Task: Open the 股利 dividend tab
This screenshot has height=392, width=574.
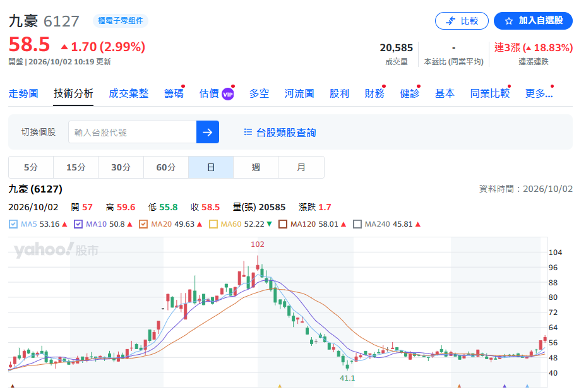Action: pos(339,93)
